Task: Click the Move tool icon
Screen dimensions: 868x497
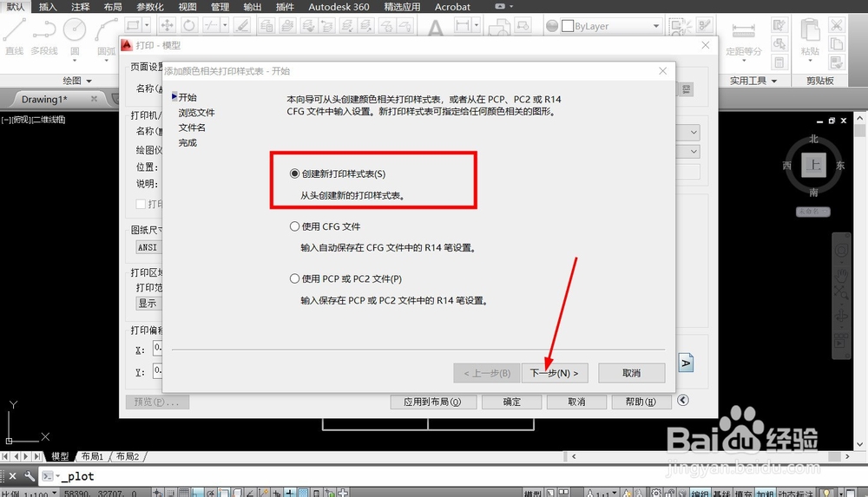Action: point(168,25)
